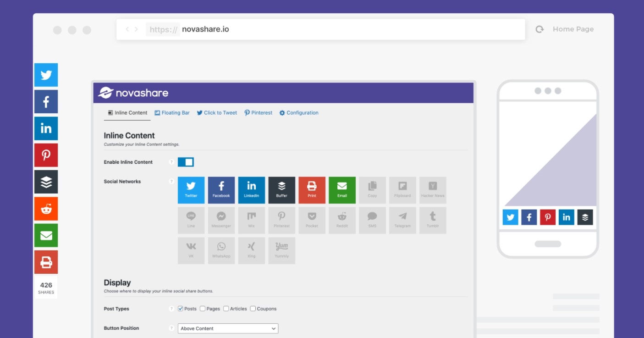This screenshot has height=338, width=644.
Task: Enable the Line network tile
Action: pyautogui.click(x=191, y=220)
